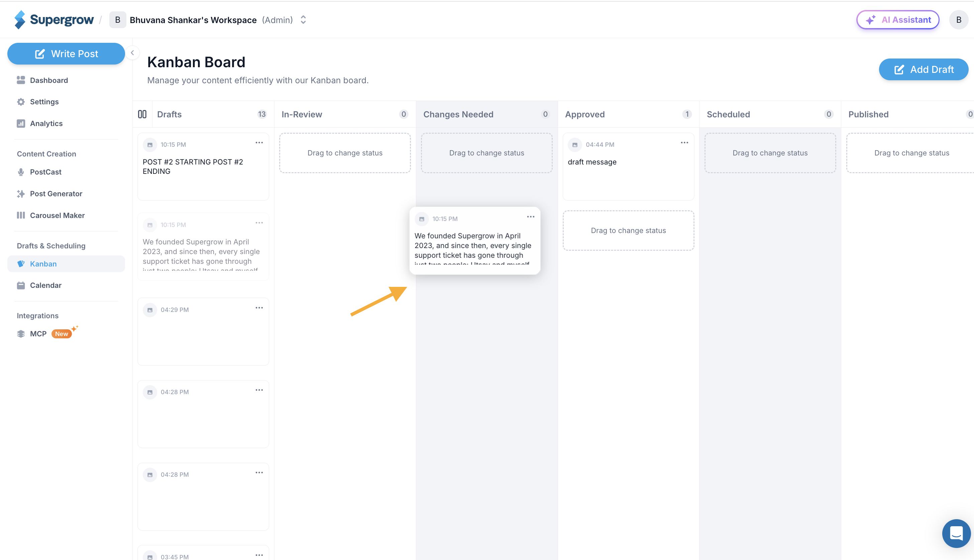Open the draft message card text
Viewport: 974px width, 560px height.
[x=592, y=162]
